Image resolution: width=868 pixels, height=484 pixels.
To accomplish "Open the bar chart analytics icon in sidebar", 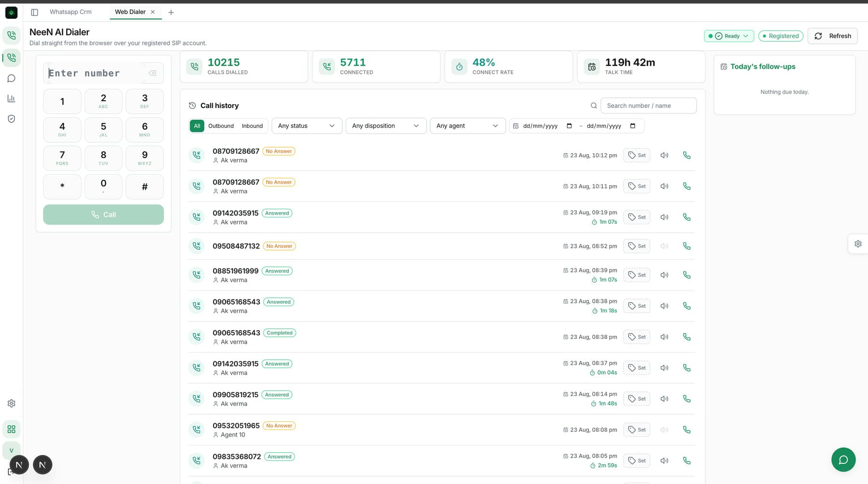I will pos(12,99).
